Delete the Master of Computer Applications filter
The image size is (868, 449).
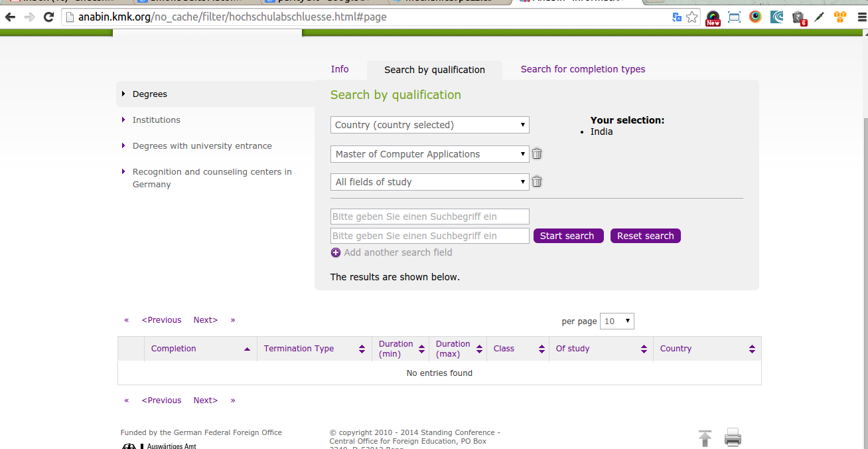click(x=537, y=154)
